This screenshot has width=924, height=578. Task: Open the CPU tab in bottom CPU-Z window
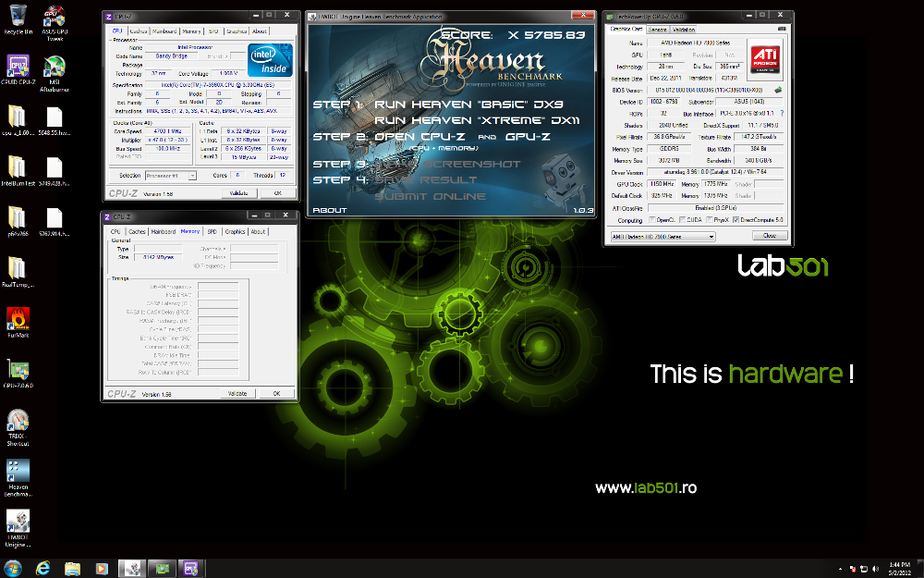(115, 232)
